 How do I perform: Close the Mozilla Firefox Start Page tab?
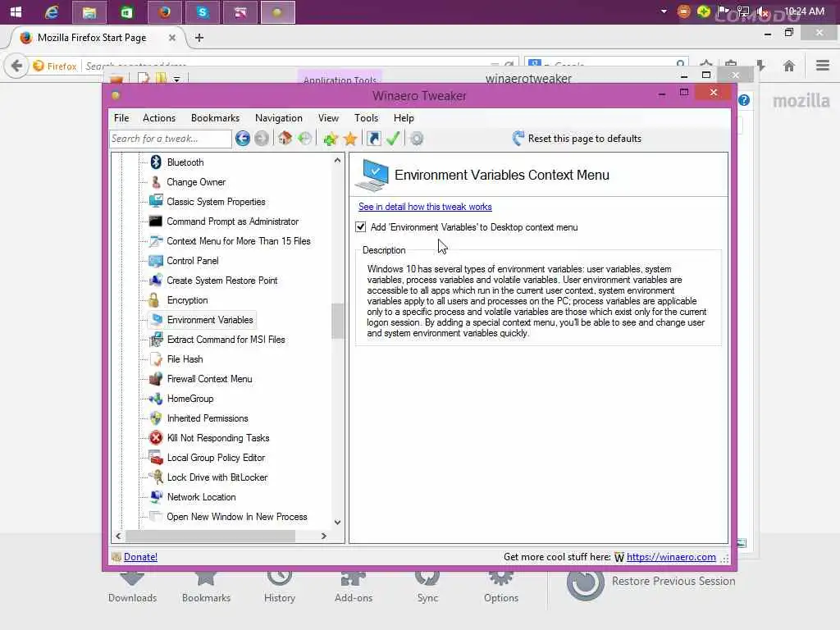172,38
